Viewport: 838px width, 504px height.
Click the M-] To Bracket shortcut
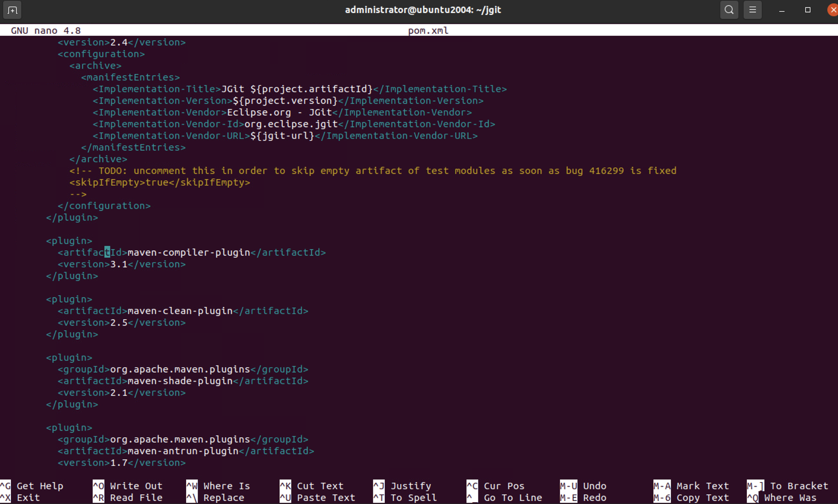coord(788,486)
